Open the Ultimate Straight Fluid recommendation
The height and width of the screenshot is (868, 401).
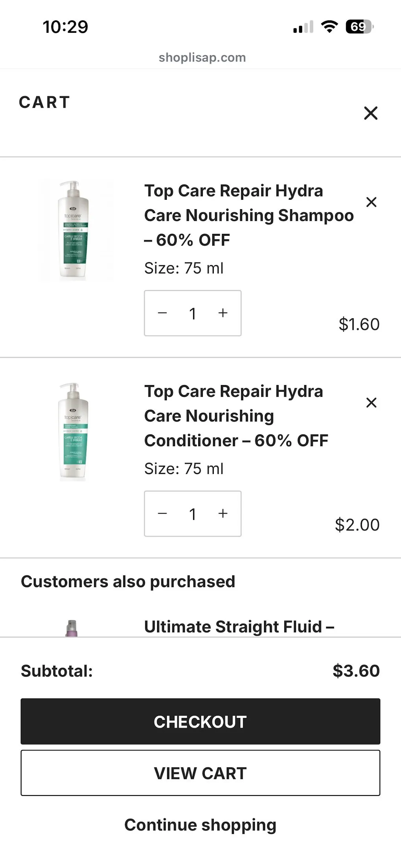coord(239,627)
